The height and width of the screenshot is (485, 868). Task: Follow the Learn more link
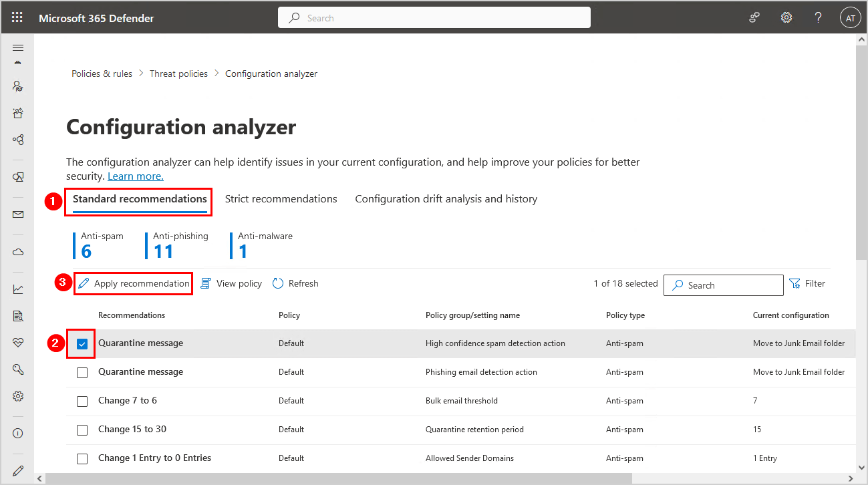136,176
